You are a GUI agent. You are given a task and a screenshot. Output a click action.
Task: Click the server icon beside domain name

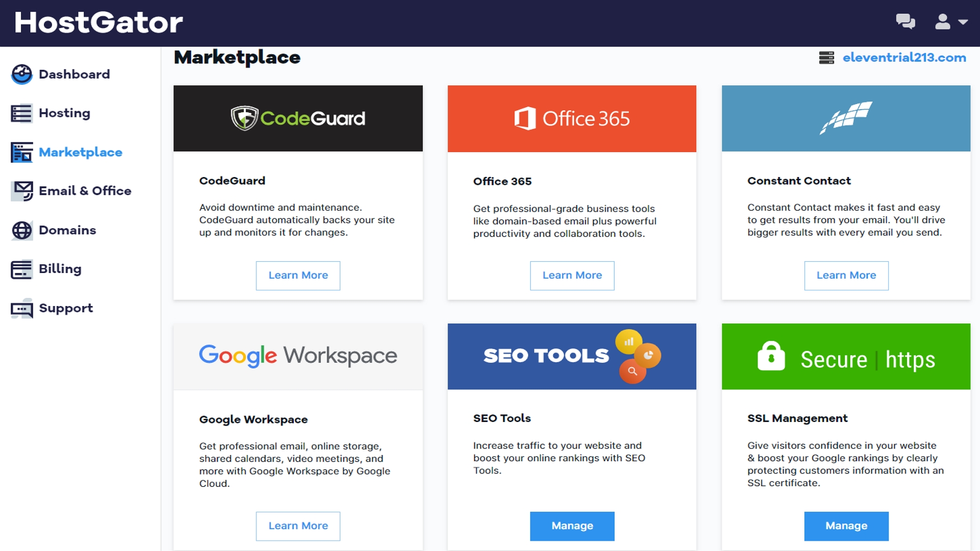click(x=826, y=58)
